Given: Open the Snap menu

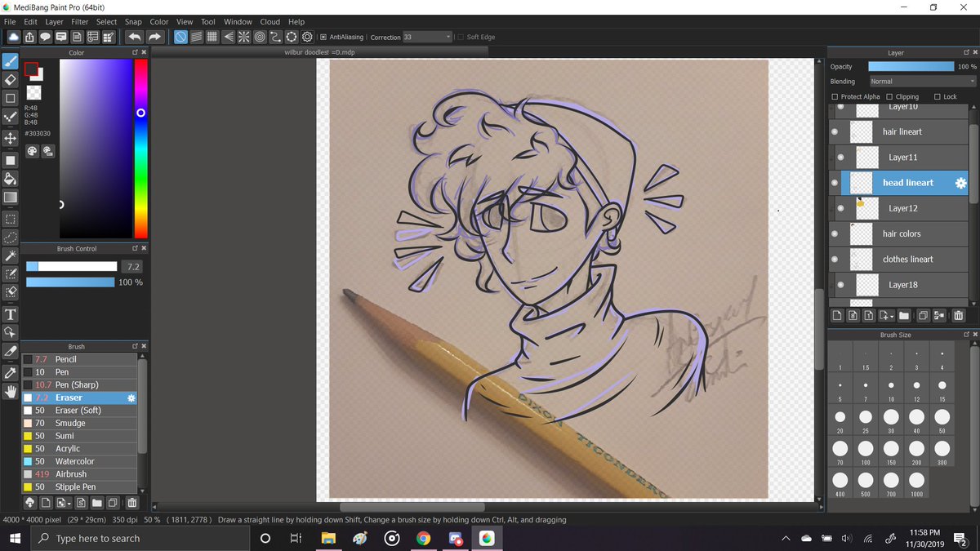Looking at the screenshot, I should pos(133,22).
